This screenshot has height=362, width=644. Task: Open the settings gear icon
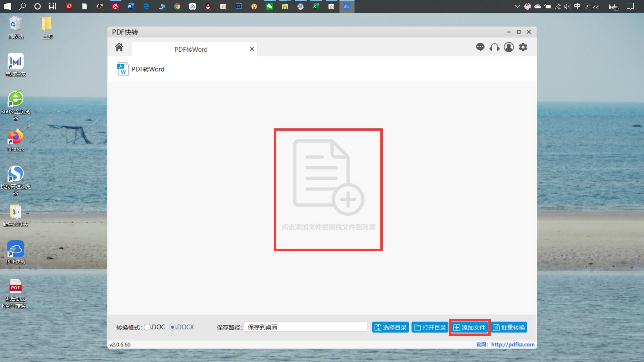[x=523, y=47]
